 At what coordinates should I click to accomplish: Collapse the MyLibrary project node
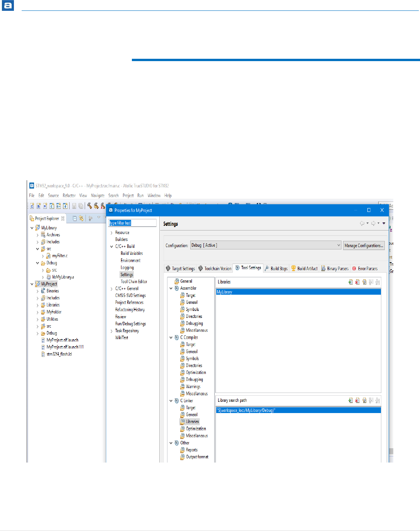tap(32, 228)
